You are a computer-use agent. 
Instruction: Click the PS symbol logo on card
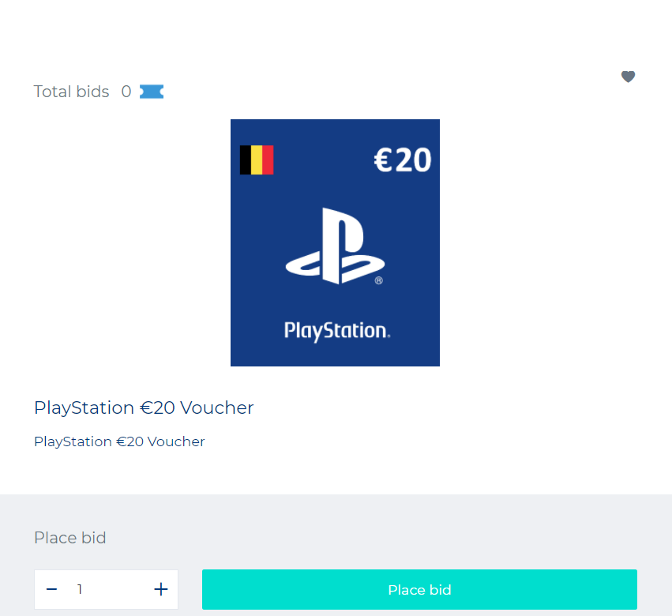click(x=335, y=246)
